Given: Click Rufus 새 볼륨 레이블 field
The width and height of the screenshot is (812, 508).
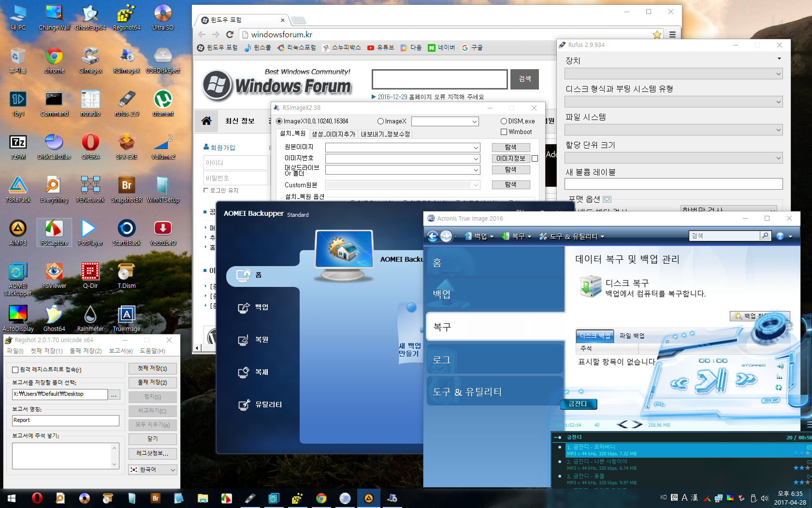Looking at the screenshot, I should pyautogui.click(x=673, y=184).
